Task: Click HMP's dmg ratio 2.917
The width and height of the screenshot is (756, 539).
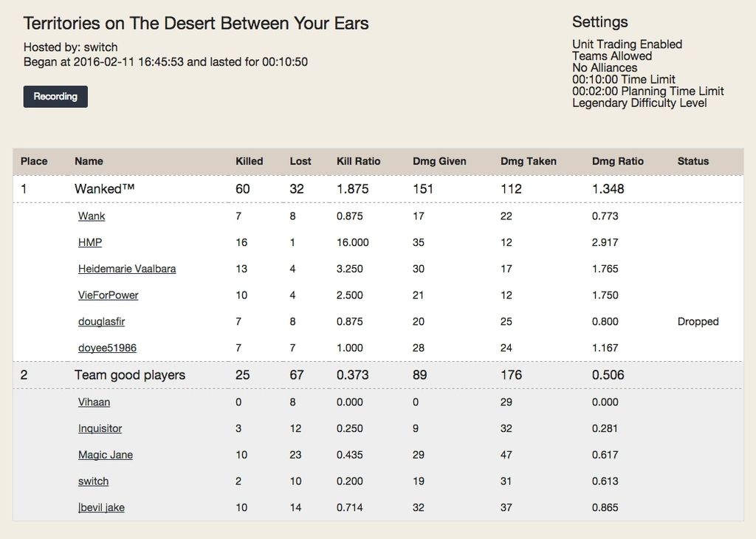Action: 605,242
